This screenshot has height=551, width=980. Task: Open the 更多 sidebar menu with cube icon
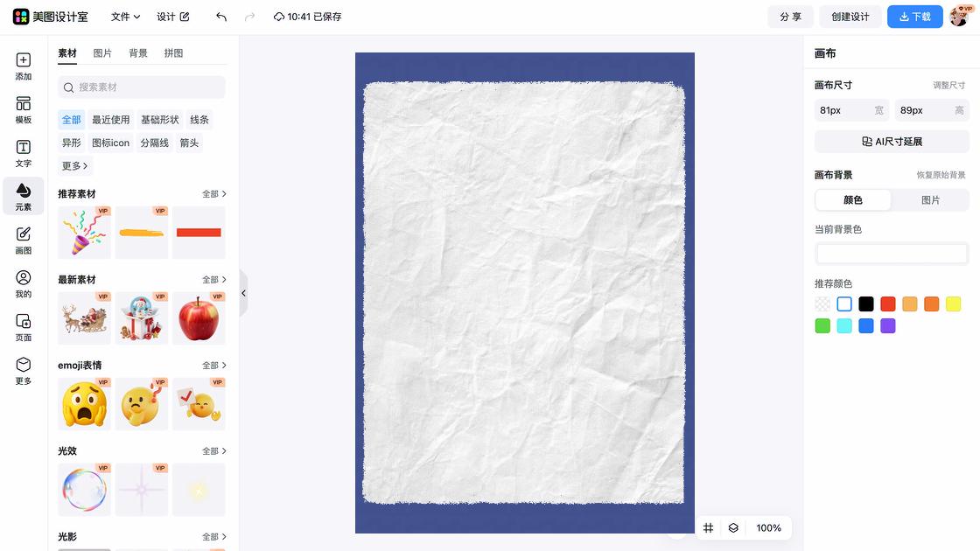coord(23,371)
